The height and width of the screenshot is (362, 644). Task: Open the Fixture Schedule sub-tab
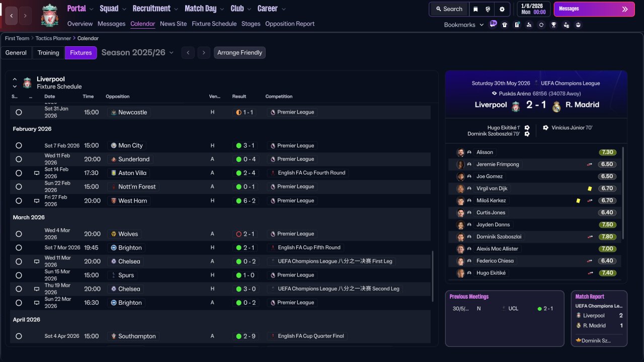point(214,24)
